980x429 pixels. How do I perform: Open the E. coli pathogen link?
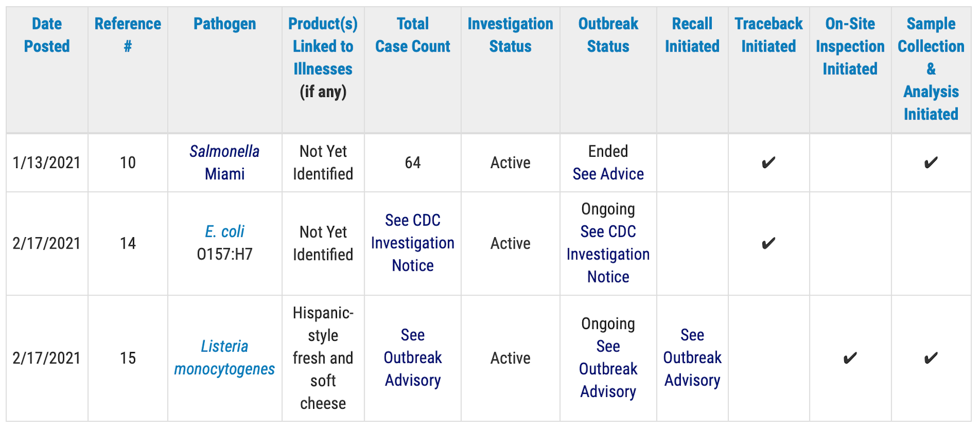[224, 232]
